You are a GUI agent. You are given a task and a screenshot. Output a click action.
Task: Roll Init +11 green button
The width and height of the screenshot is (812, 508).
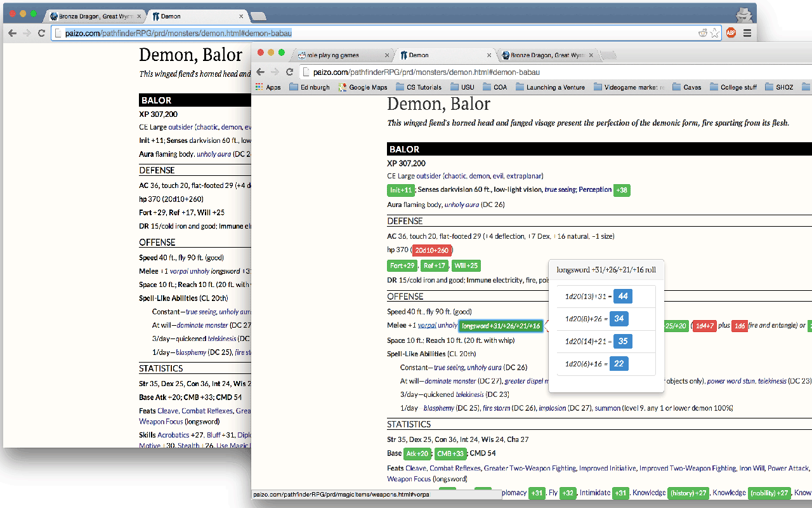click(401, 190)
